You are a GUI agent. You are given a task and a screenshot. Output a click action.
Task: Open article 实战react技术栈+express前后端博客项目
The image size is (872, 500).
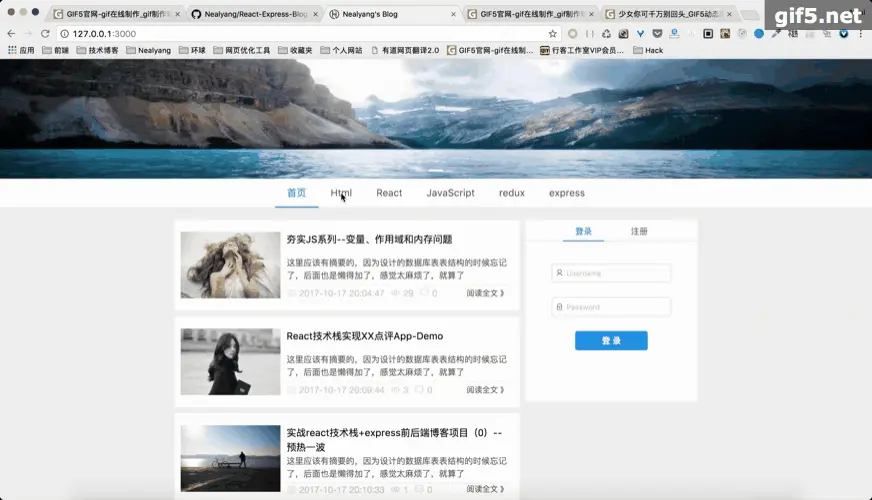(x=394, y=440)
